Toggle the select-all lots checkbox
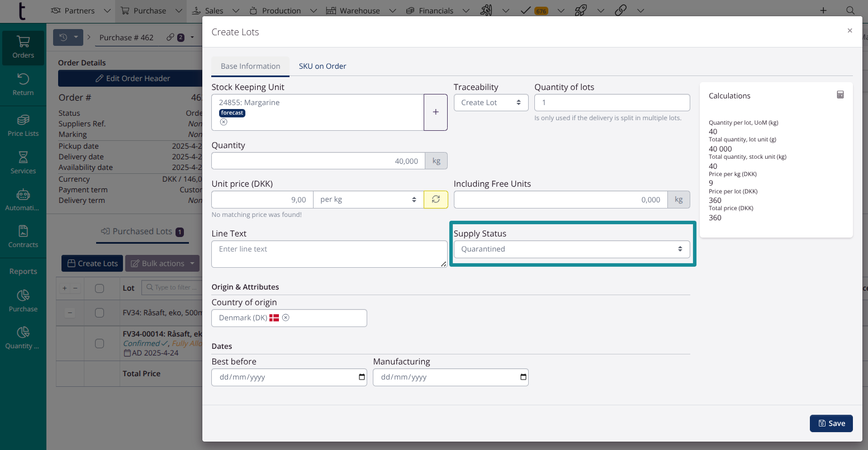The width and height of the screenshot is (868, 450). (99, 288)
